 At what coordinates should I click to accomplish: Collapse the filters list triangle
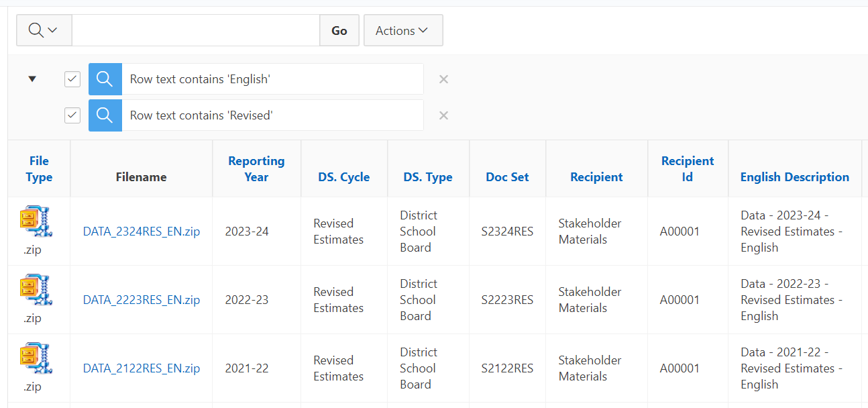[32, 79]
